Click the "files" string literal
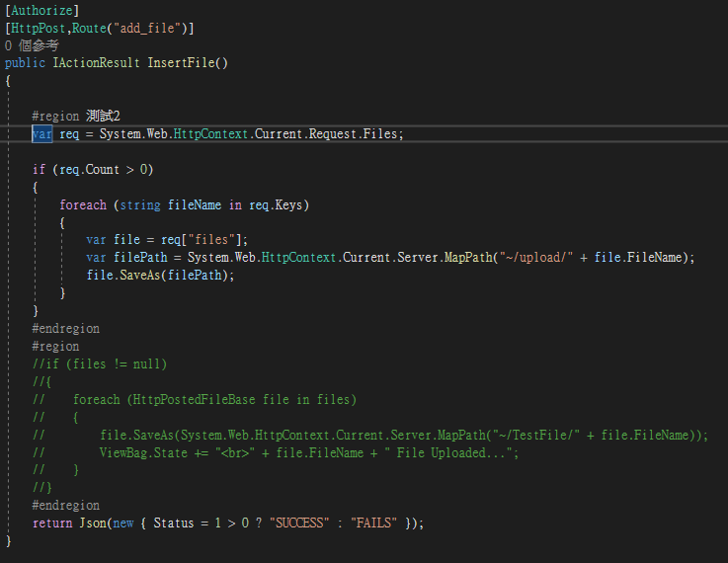728x563 pixels. (x=211, y=239)
